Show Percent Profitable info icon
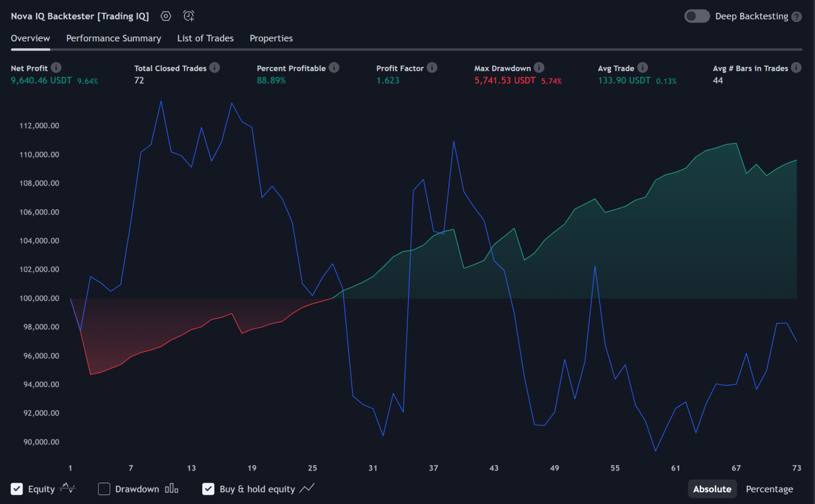The height and width of the screenshot is (504, 815). pos(334,68)
